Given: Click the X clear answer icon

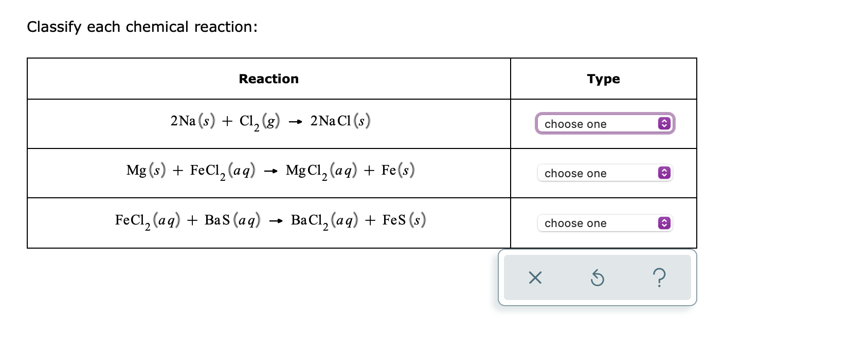Looking at the screenshot, I should tap(535, 278).
